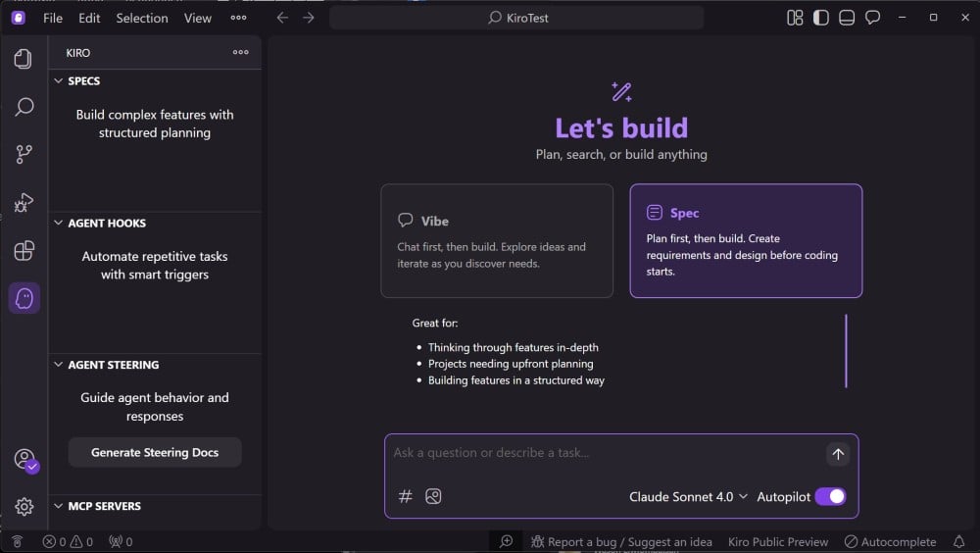This screenshot has height=553, width=980.
Task: Click the 'Let's build' heading
Action: 621,128
